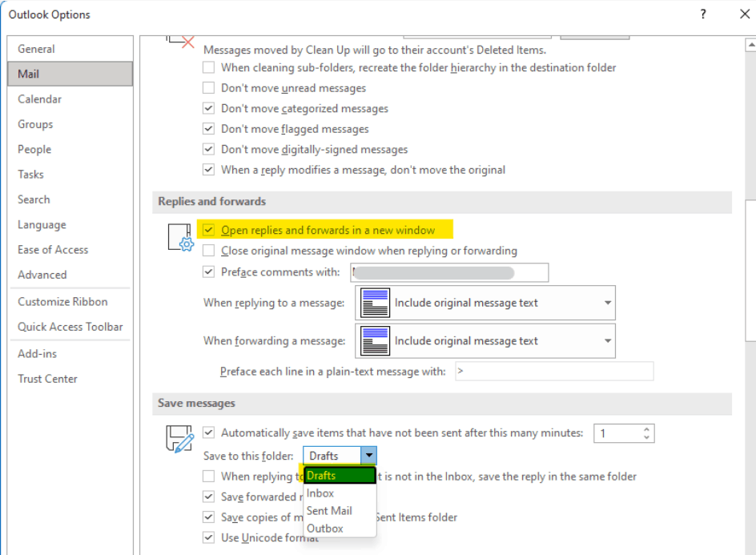
Task: Uncheck 'Open replies and forwards in a new window'
Action: click(208, 230)
